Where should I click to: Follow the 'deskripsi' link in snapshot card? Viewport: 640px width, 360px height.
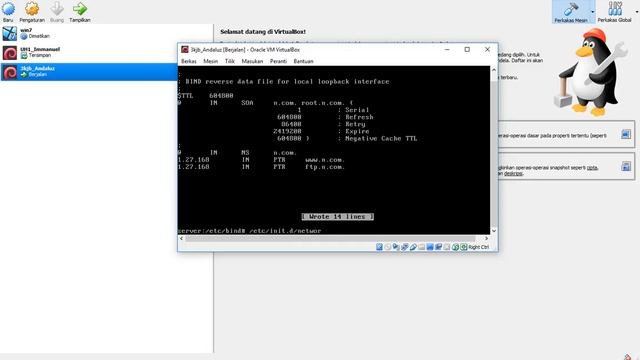click(513, 173)
